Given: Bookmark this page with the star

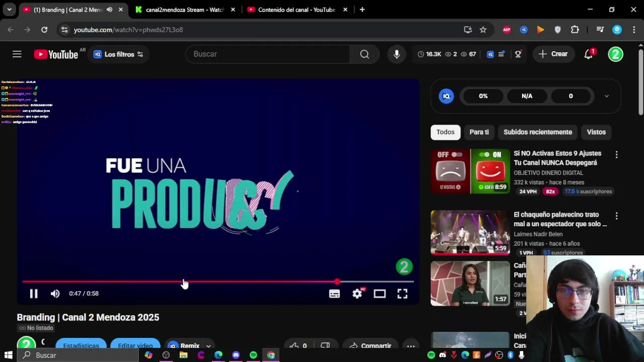Looking at the screenshot, I should point(483,30).
